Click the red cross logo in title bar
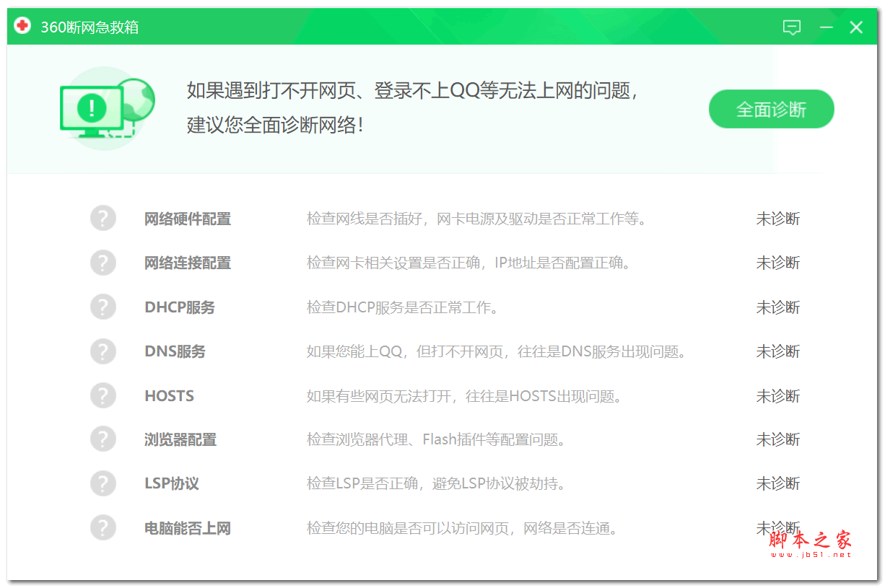 (x=21, y=26)
